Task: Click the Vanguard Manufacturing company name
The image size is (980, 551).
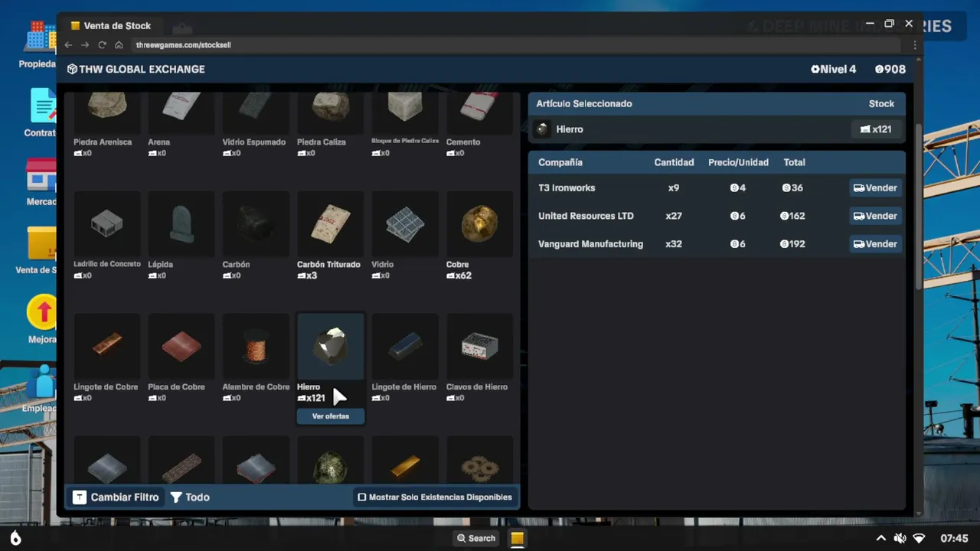Action: [x=590, y=244]
